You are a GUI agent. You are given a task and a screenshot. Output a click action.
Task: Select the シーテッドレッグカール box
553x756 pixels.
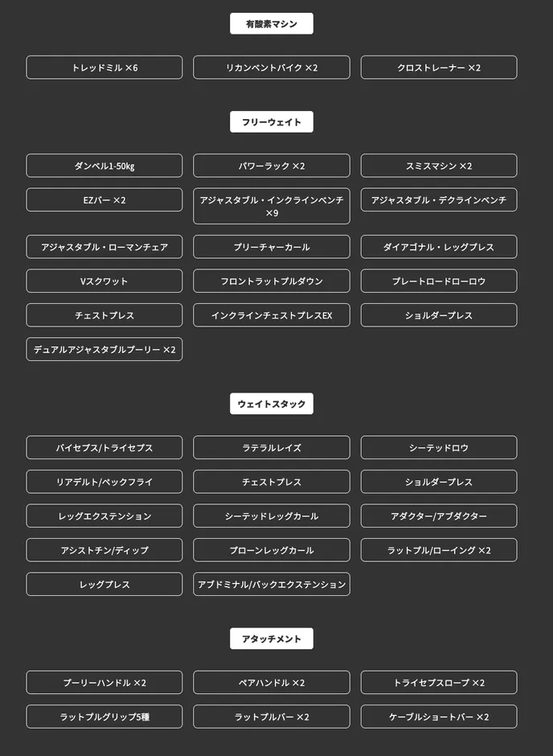[x=271, y=516]
